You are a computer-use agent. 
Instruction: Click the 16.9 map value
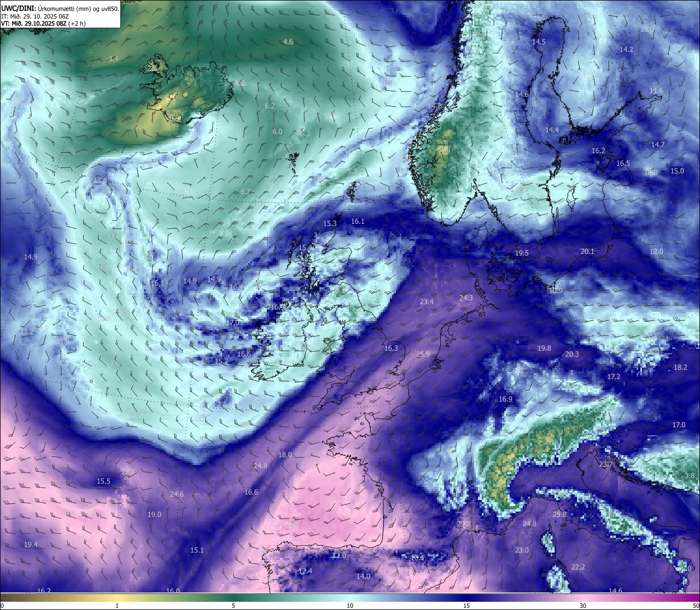(x=505, y=399)
